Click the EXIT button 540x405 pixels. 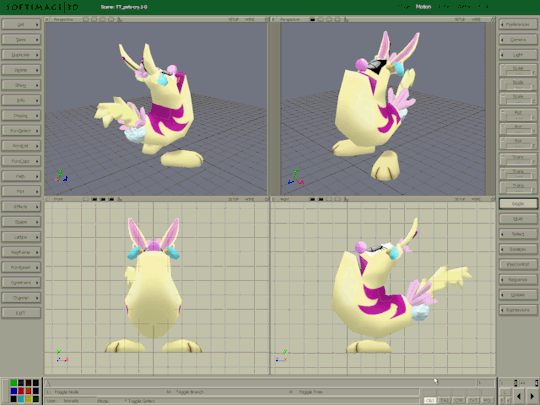[21, 313]
